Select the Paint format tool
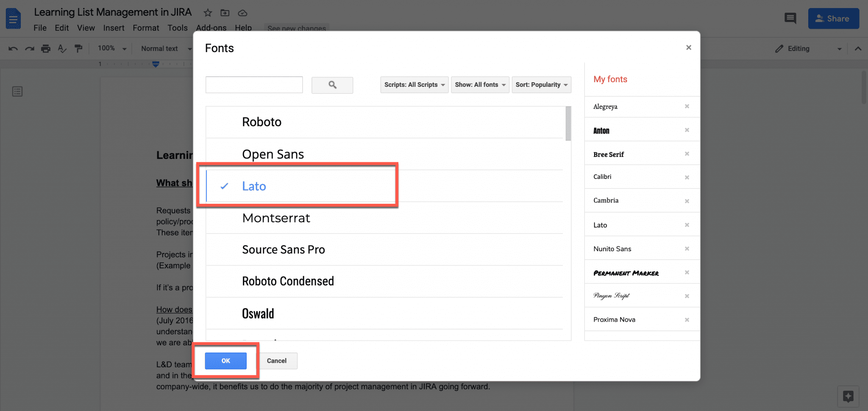This screenshot has width=868, height=411. [x=78, y=48]
